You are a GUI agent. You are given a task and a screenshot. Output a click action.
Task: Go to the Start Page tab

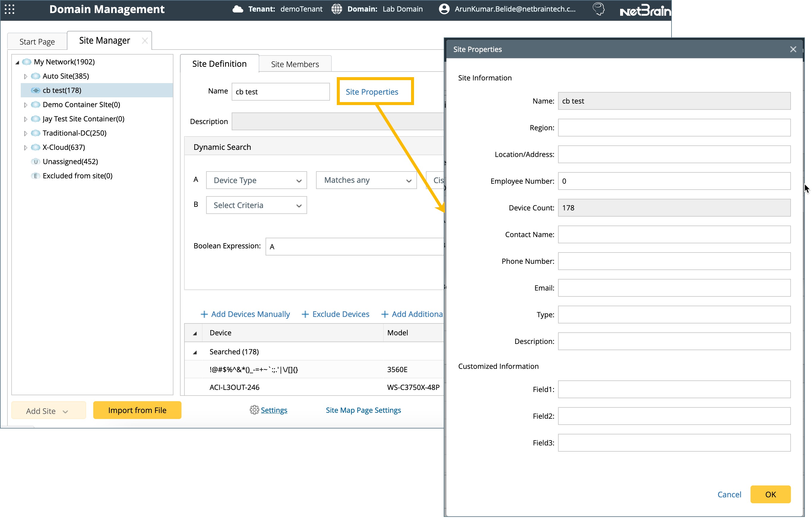(37, 41)
